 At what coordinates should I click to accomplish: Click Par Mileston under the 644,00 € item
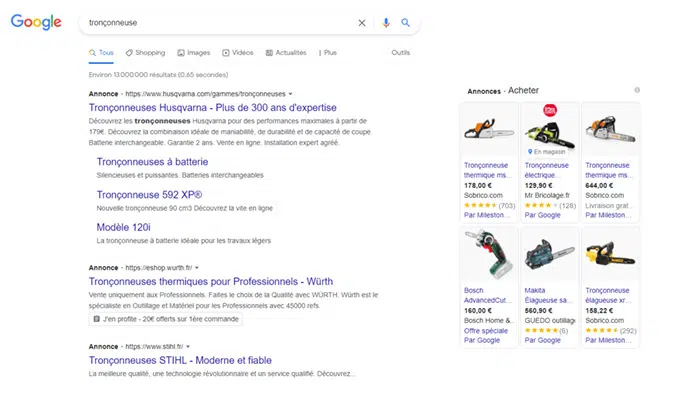608,215
